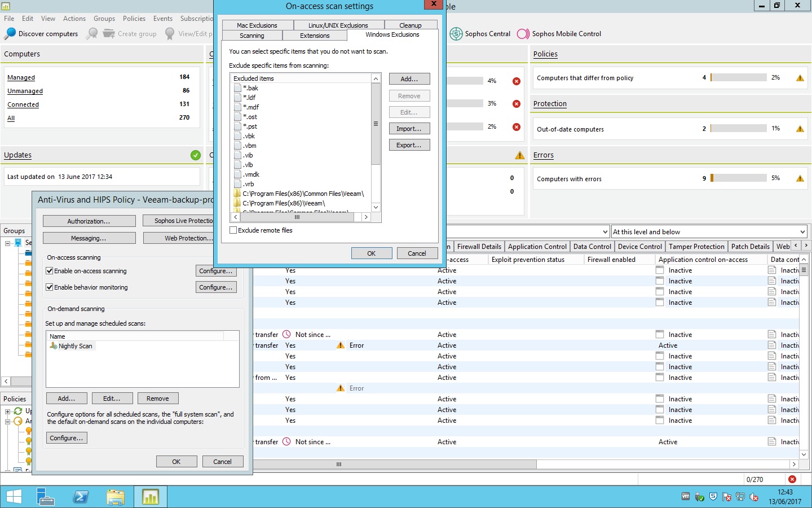Image resolution: width=812 pixels, height=508 pixels.
Task: Click the Excluded items list up arrow
Action: pyautogui.click(x=376, y=78)
